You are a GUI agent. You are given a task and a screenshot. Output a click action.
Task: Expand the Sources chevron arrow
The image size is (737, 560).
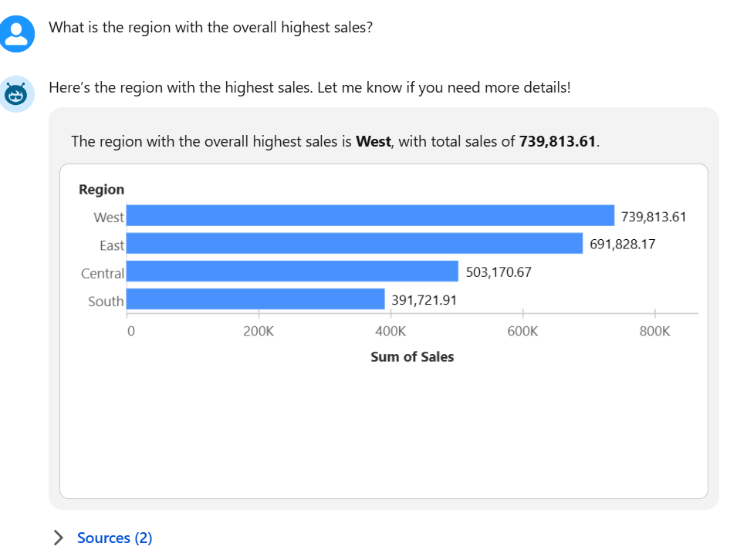(x=59, y=538)
